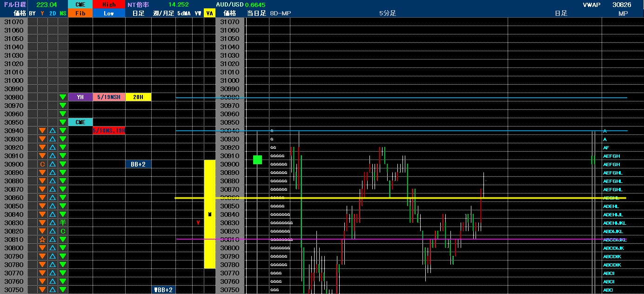
Task: Click the NS column header
Action: point(63,13)
